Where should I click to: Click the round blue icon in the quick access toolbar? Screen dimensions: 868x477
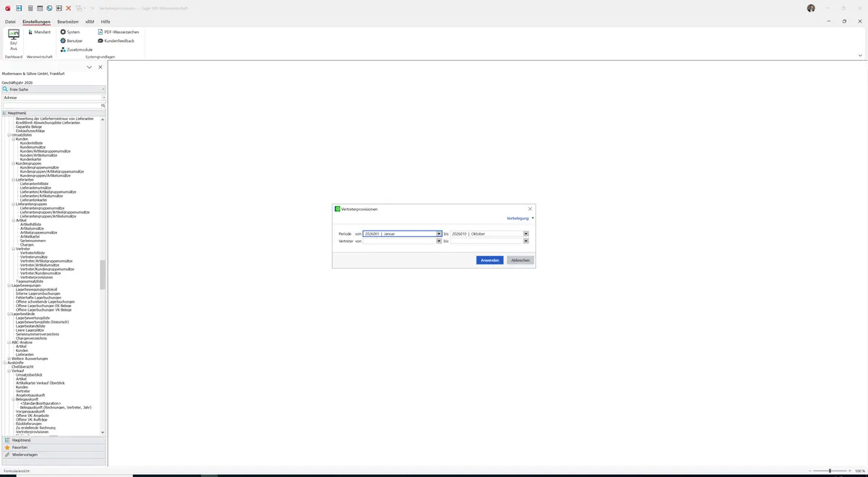pyautogui.click(x=49, y=8)
